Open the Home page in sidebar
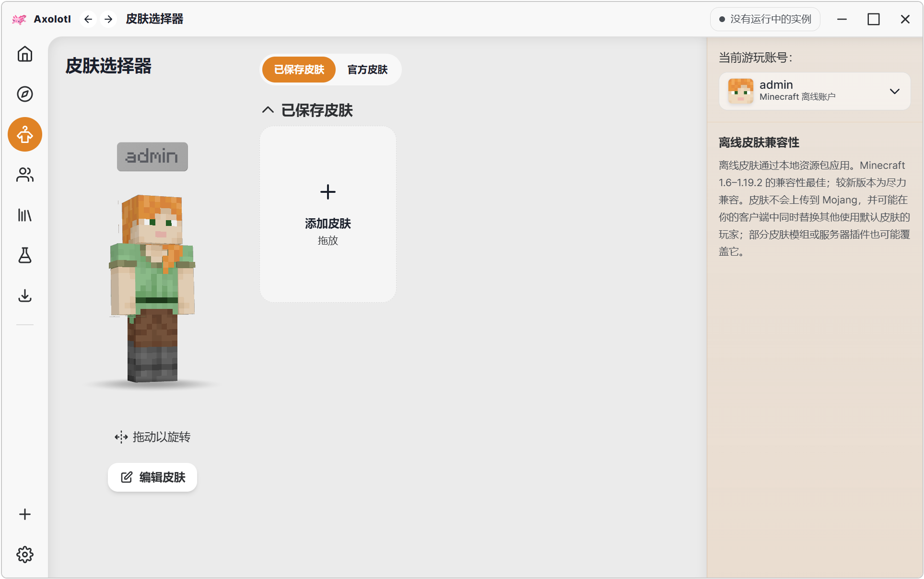 tap(25, 54)
